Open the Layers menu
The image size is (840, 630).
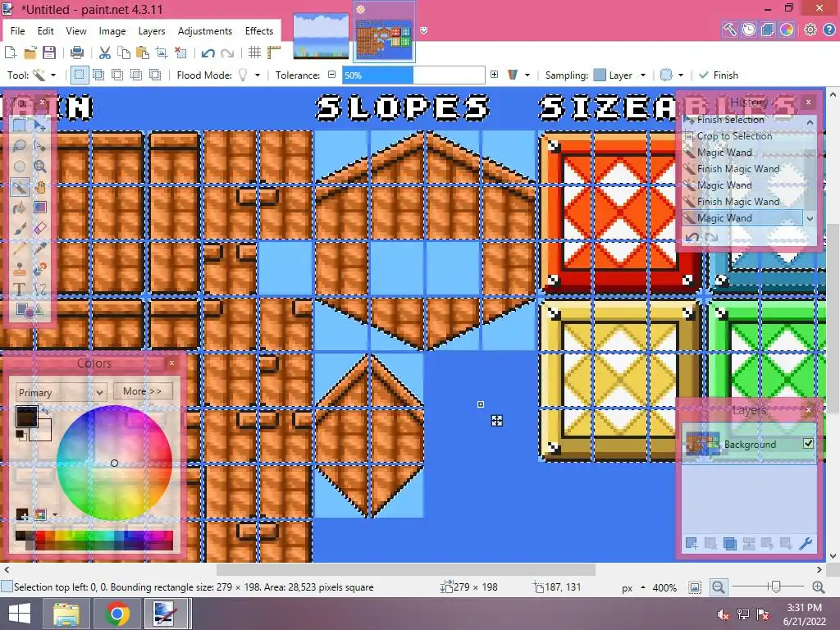[x=152, y=31]
